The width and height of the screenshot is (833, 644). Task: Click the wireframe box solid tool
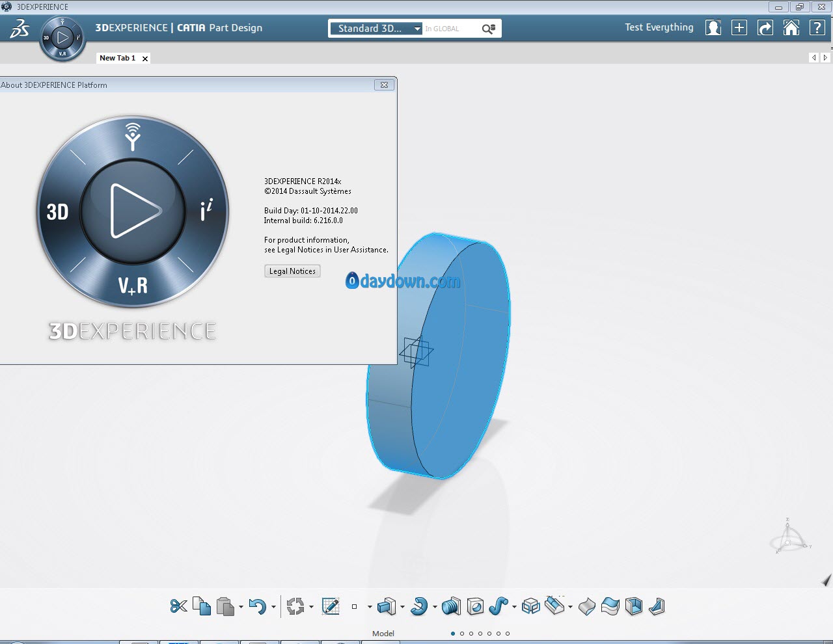[531, 606]
